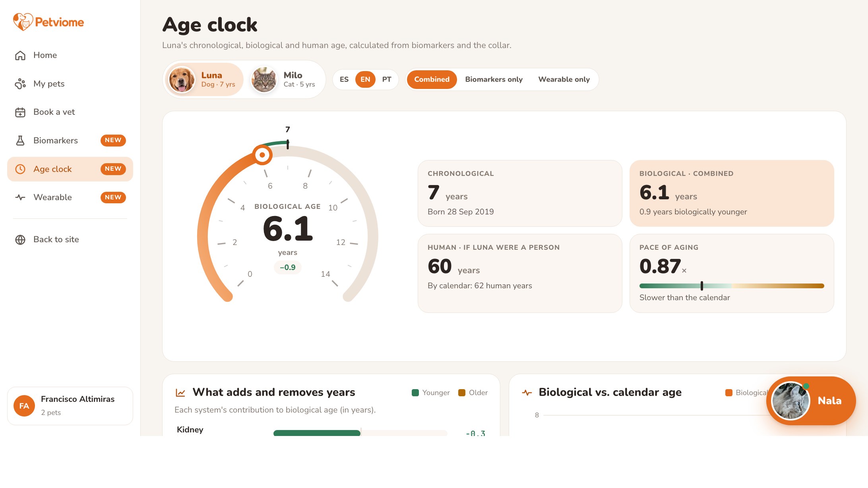
Task: Click the Back to site link
Action: [x=70, y=239]
